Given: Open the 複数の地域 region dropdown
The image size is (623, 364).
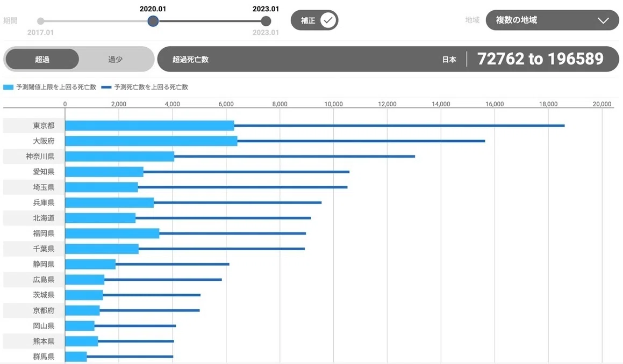Looking at the screenshot, I should coord(552,20).
